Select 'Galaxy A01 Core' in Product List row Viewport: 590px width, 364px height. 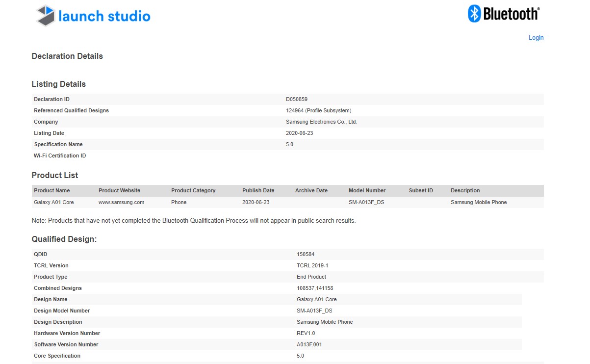54,203
